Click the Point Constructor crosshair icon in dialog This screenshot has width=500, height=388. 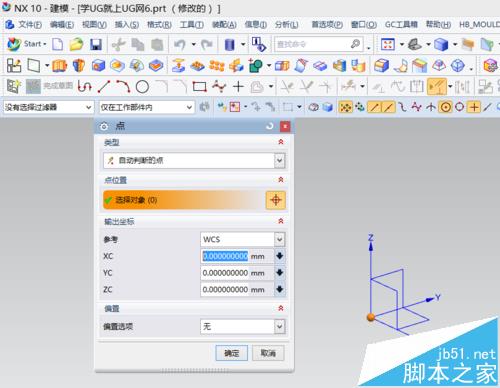coord(276,200)
